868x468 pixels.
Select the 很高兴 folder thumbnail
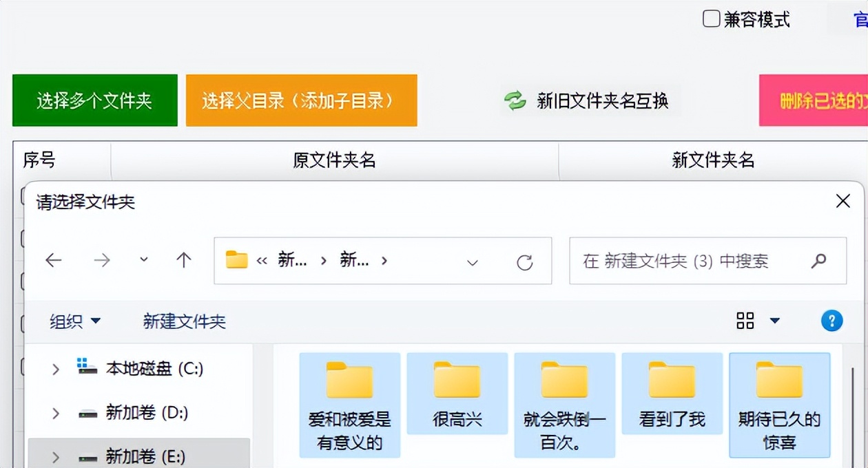pos(457,394)
